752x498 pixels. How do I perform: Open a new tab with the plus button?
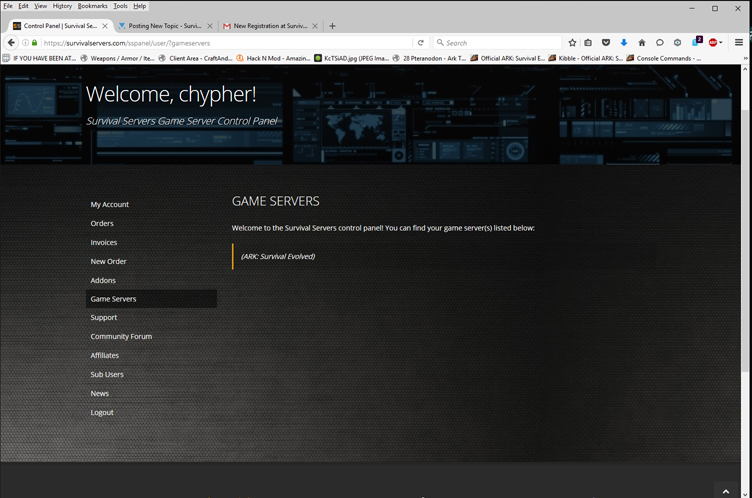pos(332,26)
